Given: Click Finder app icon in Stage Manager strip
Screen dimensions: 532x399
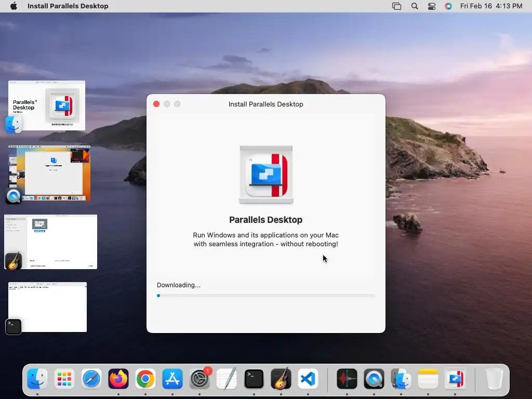Looking at the screenshot, I should [14, 125].
